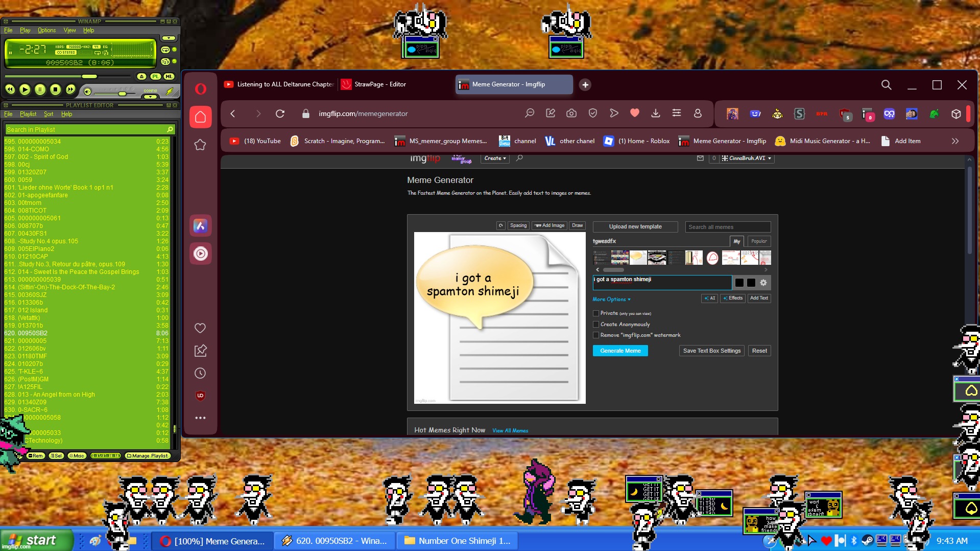Open Winamp's Play menu

(x=25, y=30)
